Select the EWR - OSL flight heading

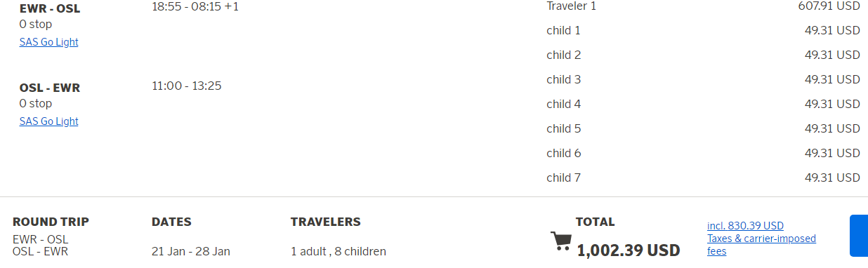pyautogui.click(x=50, y=8)
